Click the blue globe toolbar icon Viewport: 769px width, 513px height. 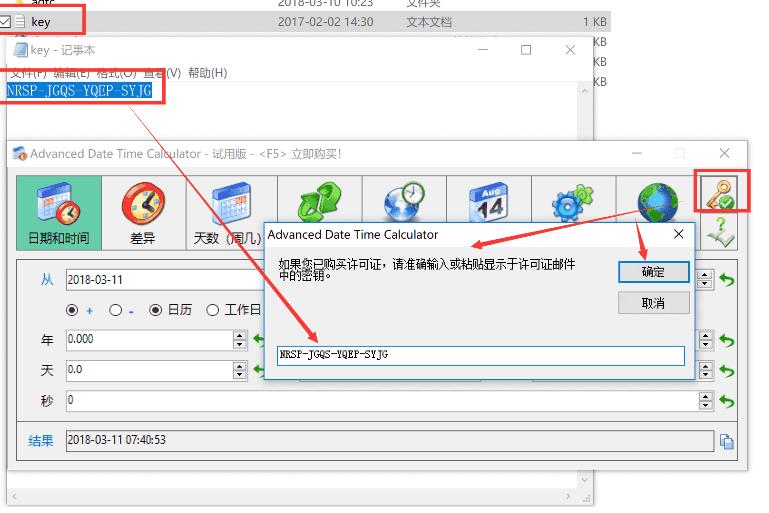tap(657, 201)
